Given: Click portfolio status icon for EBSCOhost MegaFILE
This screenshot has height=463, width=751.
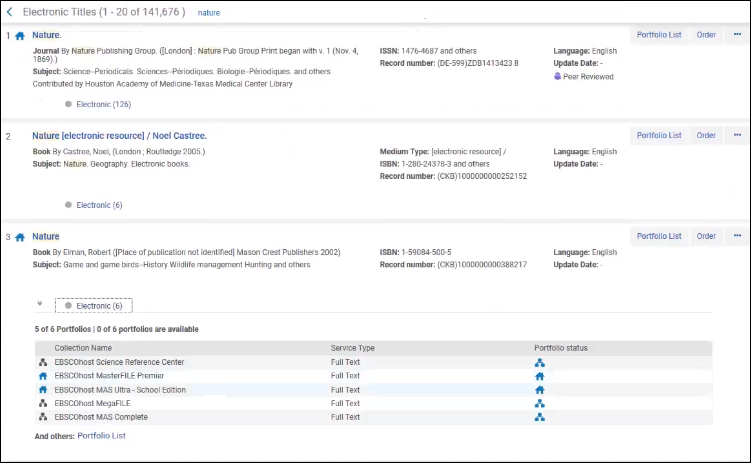Looking at the screenshot, I should coord(540,404).
